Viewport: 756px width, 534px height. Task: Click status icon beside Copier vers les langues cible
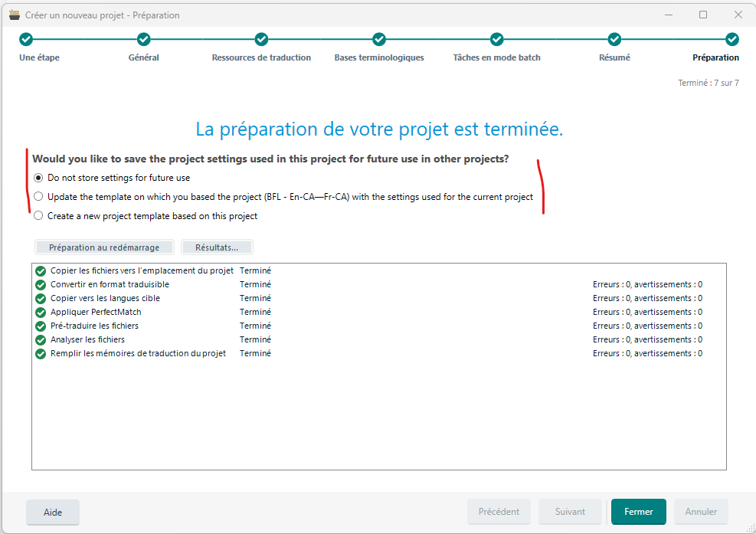[41, 299]
